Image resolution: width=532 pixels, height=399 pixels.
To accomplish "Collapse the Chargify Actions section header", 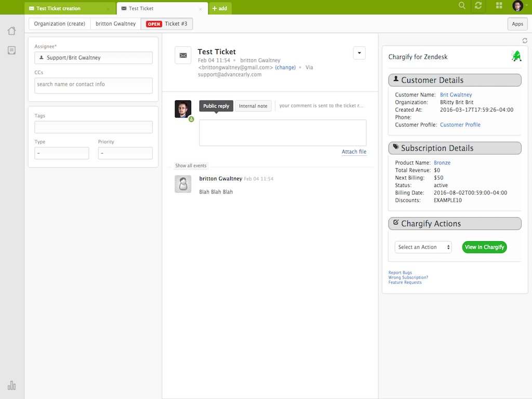I will coord(455,223).
